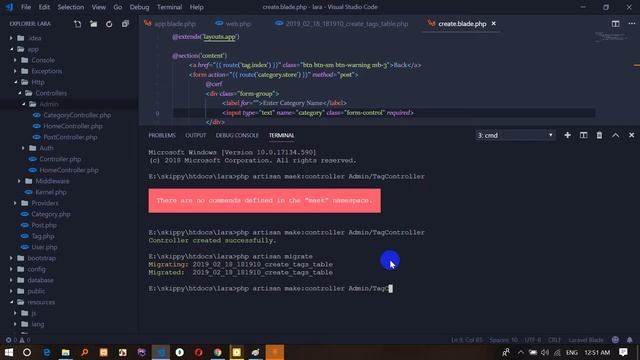Click the New File icon in Explorer

78,24
